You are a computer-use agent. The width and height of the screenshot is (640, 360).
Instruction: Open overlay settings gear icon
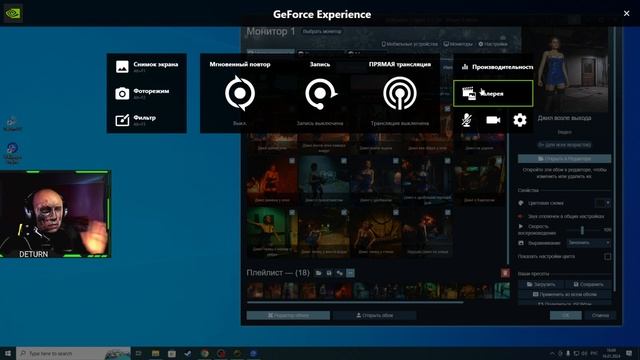pyautogui.click(x=520, y=120)
